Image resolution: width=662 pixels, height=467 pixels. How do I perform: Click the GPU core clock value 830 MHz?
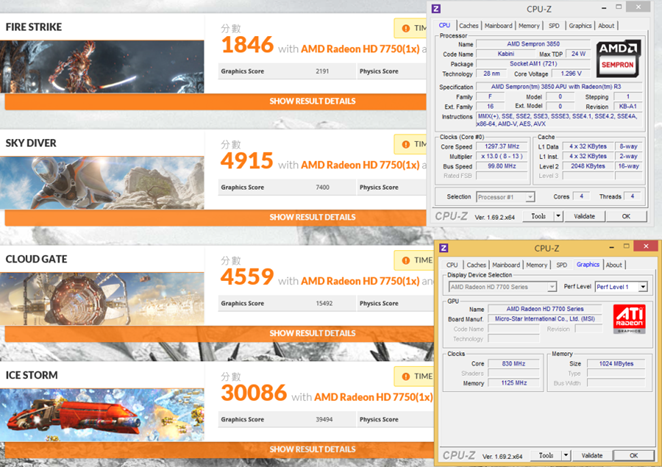(514, 364)
